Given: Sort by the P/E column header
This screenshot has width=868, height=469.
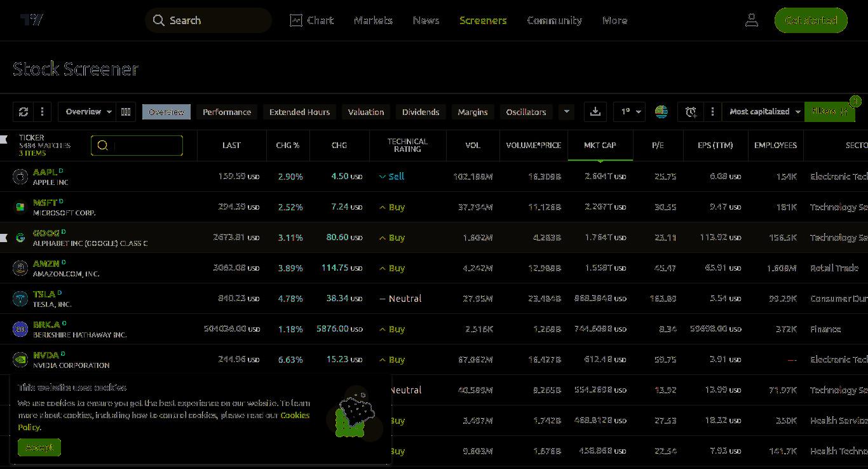Looking at the screenshot, I should pyautogui.click(x=658, y=146).
